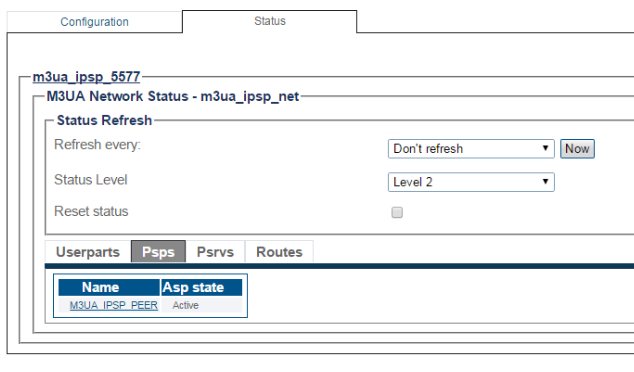
Task: Expand the Level 2 status dropdown
Action: [471, 182]
